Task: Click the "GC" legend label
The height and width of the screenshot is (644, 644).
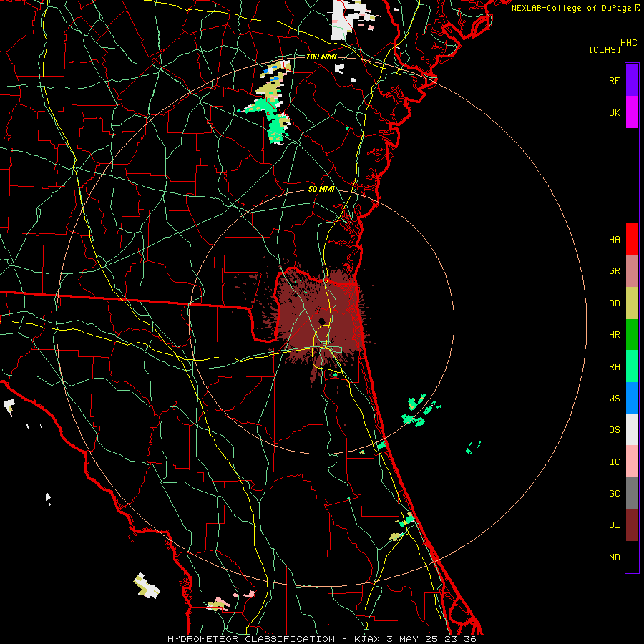Action: click(x=614, y=494)
